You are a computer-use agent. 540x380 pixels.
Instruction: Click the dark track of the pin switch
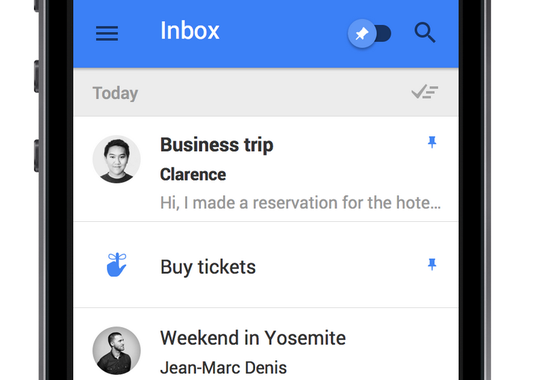[x=383, y=33]
